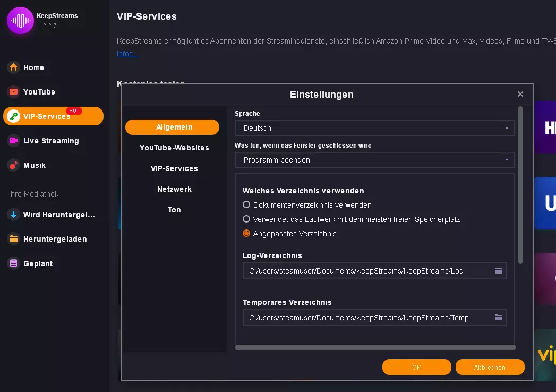Click the HOT badge on VIP-Services
The image size is (556, 392).
(74, 111)
